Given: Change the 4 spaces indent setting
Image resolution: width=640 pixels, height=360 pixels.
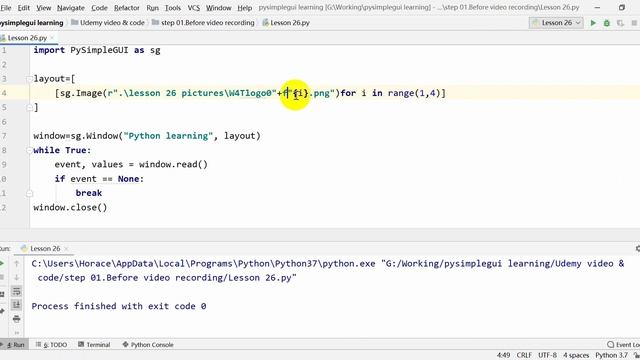Looking at the screenshot, I should (x=576, y=356).
